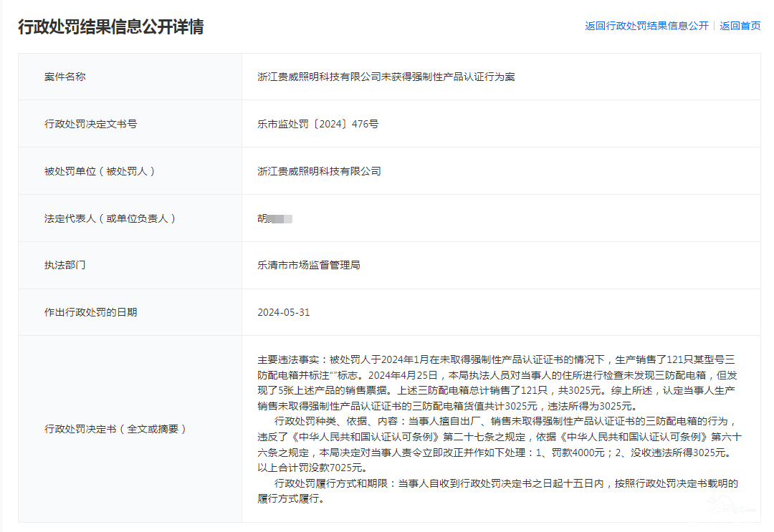Select 乐清市市场监督管理局 value

308,265
